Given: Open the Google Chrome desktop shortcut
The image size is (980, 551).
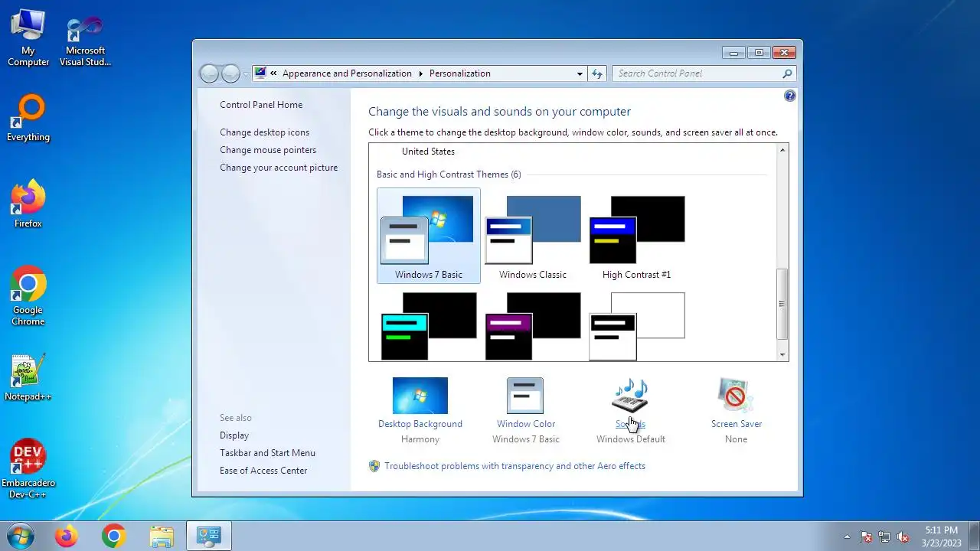Looking at the screenshot, I should click(x=28, y=296).
